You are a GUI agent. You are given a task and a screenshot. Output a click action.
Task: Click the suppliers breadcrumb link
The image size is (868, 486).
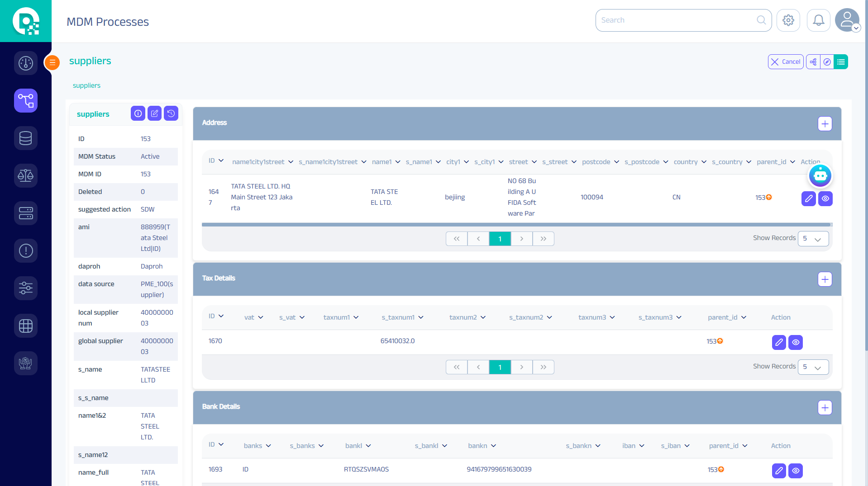point(86,85)
